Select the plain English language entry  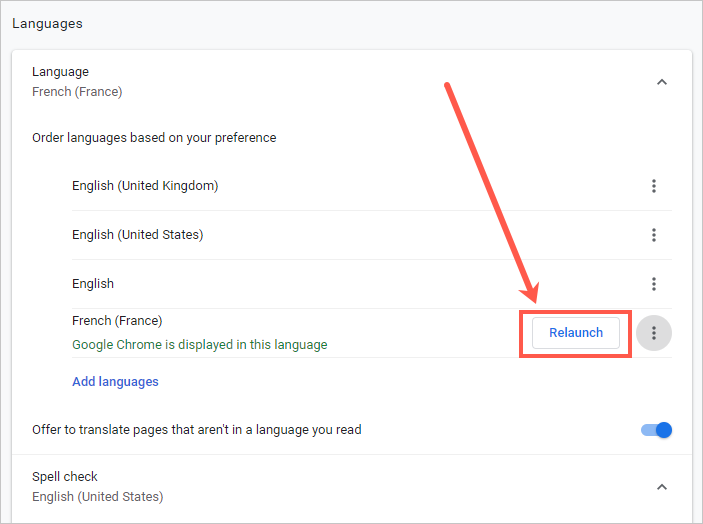point(93,283)
